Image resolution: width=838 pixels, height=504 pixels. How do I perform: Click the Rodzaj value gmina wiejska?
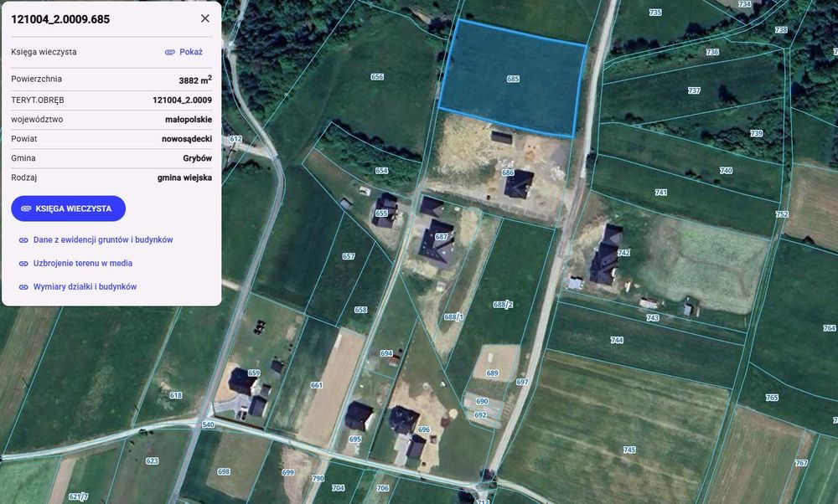tap(184, 177)
